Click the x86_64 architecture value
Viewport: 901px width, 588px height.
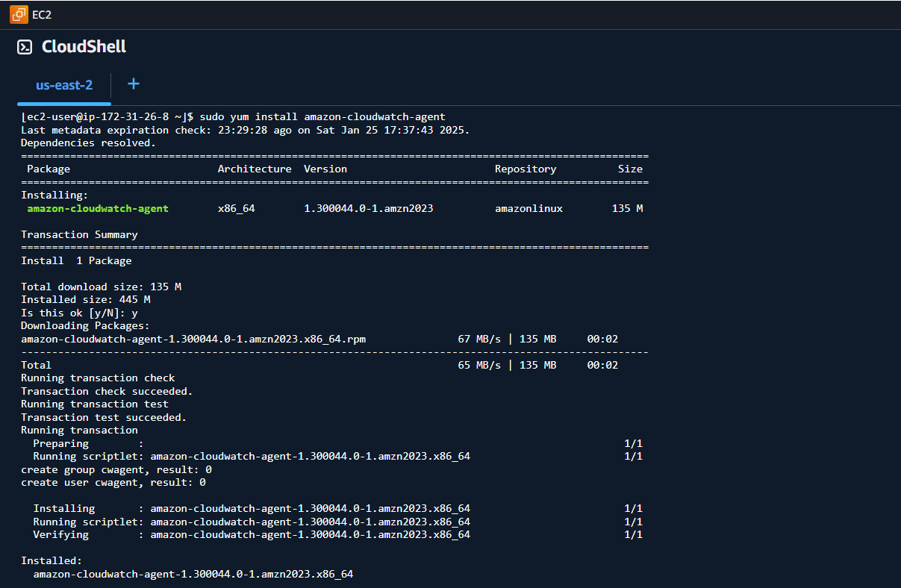[237, 208]
